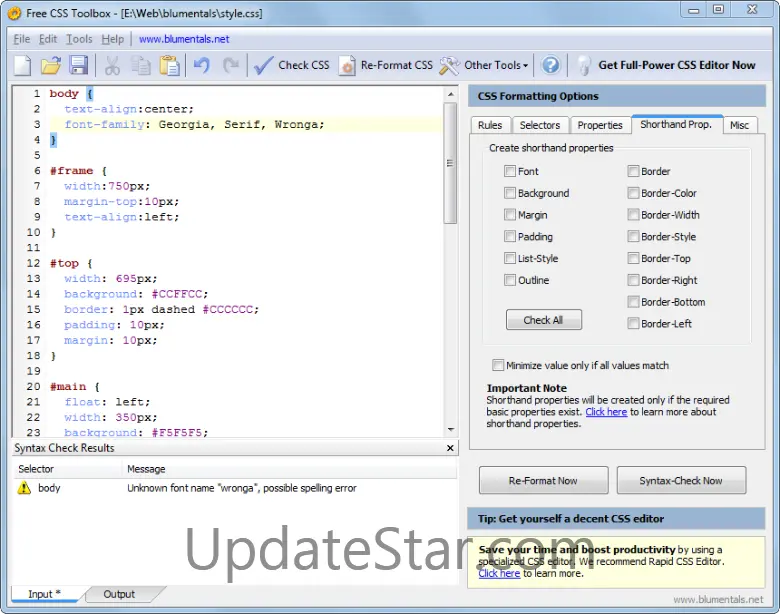Tick the Border-Width checkbox

(633, 214)
